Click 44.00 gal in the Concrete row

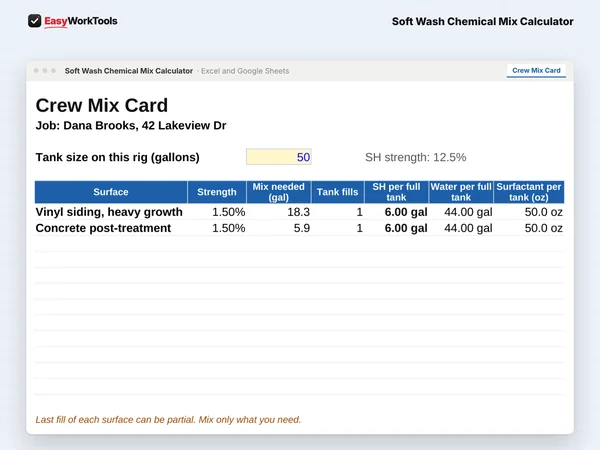(468, 228)
